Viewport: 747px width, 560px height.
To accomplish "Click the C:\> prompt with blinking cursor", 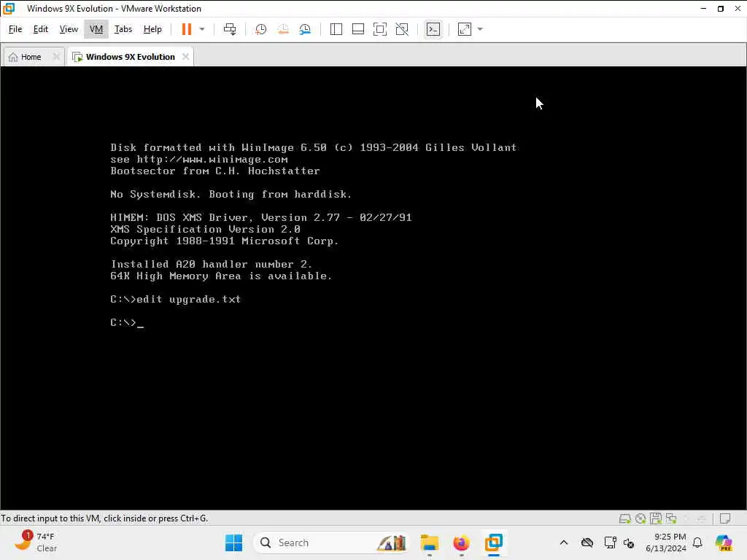I will (127, 323).
